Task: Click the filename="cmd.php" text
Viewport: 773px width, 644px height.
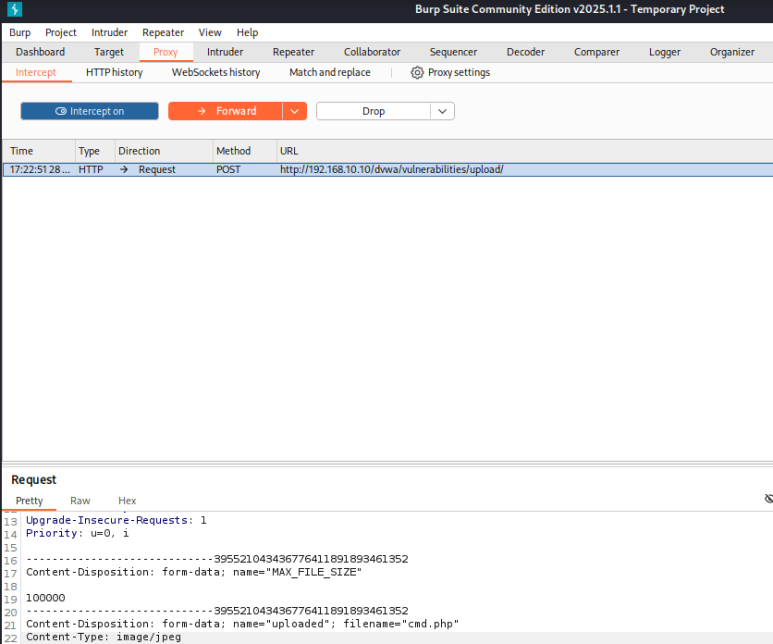Action: [401, 624]
